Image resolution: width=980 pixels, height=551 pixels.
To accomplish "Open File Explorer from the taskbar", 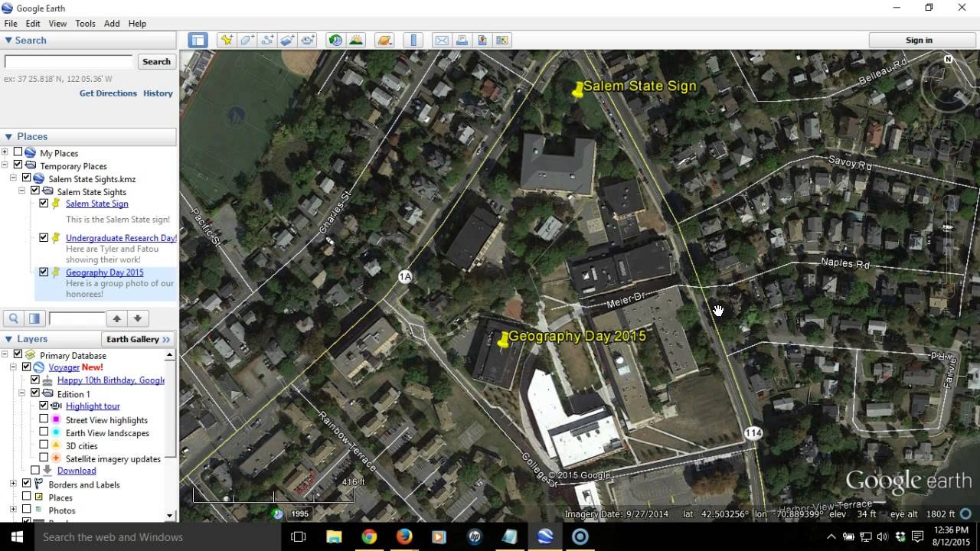I will coord(334,537).
